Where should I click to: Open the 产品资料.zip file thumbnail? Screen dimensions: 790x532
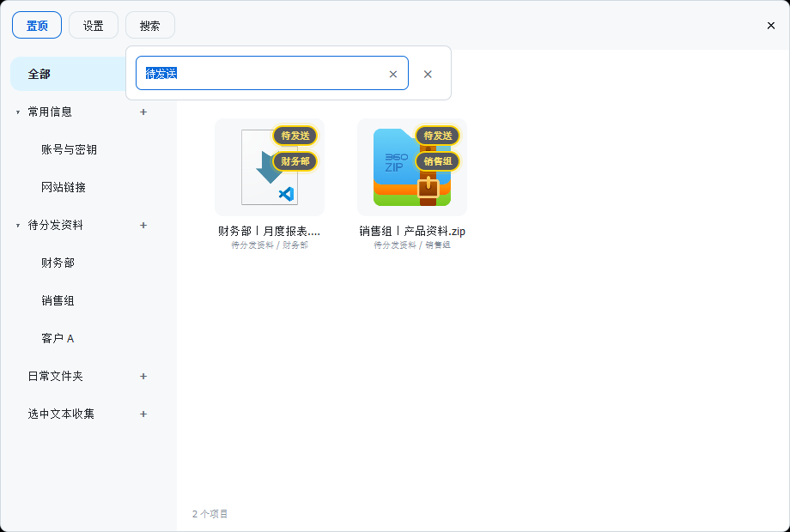click(412, 167)
